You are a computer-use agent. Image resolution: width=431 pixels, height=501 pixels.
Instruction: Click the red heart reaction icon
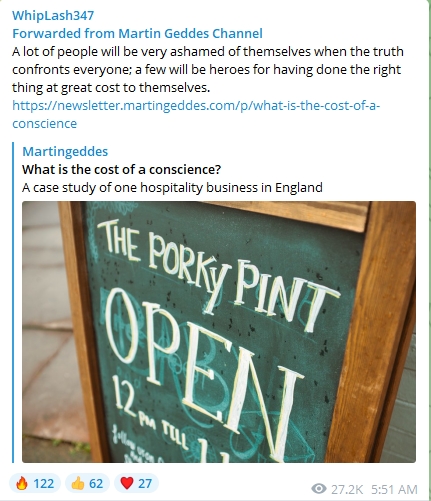127,483
